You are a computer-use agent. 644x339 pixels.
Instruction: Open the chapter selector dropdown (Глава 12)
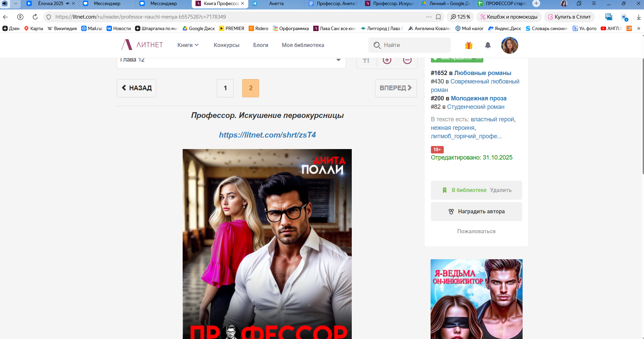(231, 62)
